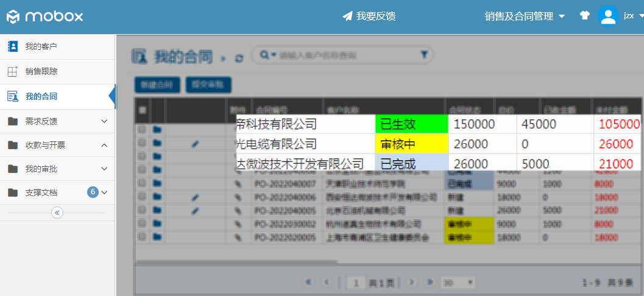Click the filter funnel icon in the search box
644x296 pixels.
425,55
